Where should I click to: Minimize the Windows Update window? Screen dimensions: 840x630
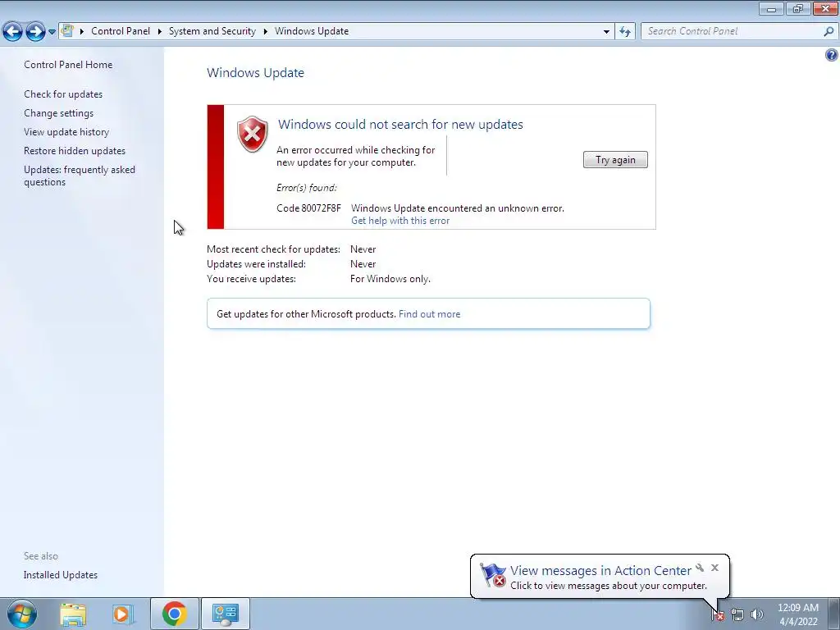click(x=771, y=8)
